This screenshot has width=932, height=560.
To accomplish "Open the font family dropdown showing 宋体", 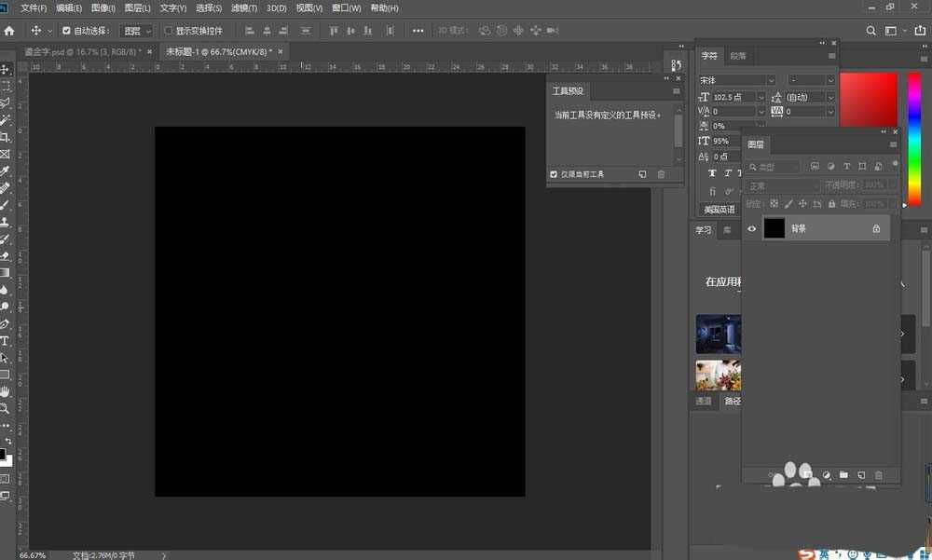I will [771, 80].
